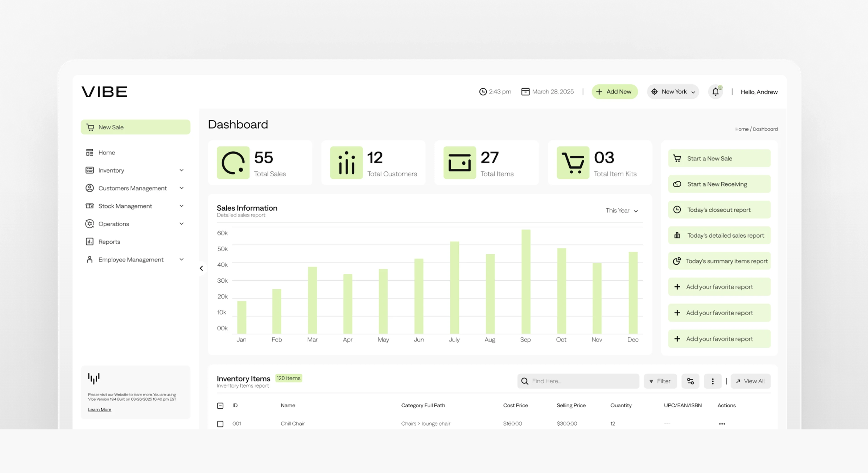This screenshot has width=868, height=473.
Task: Toggle the select-all checkbox in table header
Action: [x=220, y=406]
